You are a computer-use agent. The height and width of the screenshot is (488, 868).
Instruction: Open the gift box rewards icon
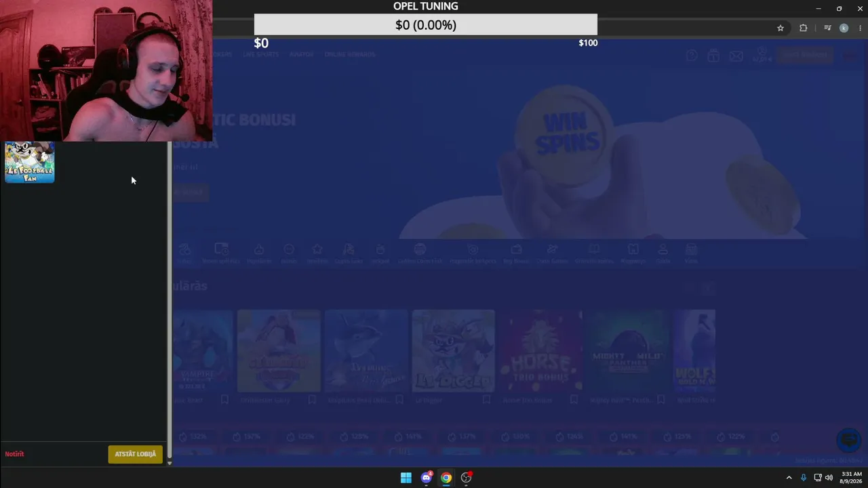click(x=713, y=56)
